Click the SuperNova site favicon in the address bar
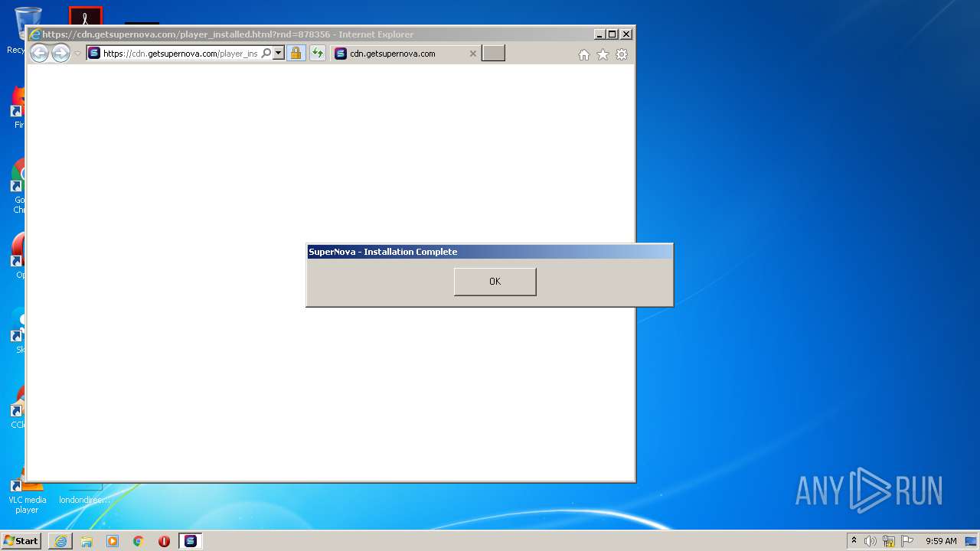This screenshot has width=980, height=551. pyautogui.click(x=94, y=54)
